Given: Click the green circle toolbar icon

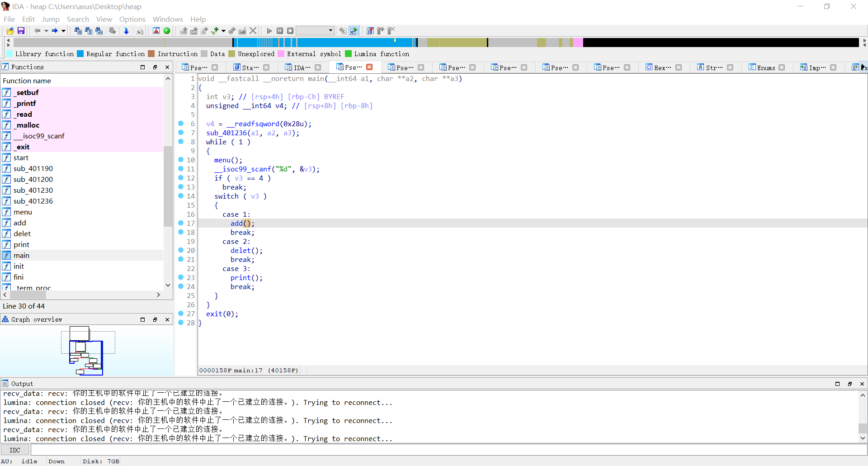Looking at the screenshot, I should (167, 31).
